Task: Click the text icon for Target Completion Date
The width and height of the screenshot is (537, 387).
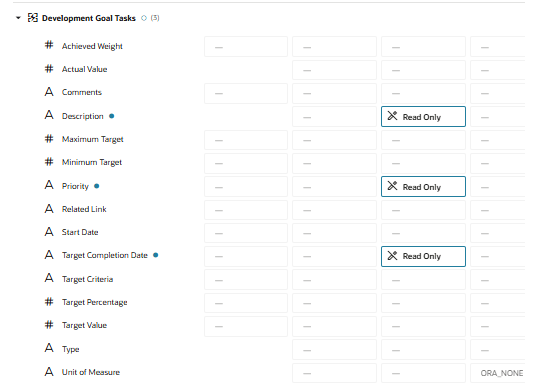Action: 49,255
